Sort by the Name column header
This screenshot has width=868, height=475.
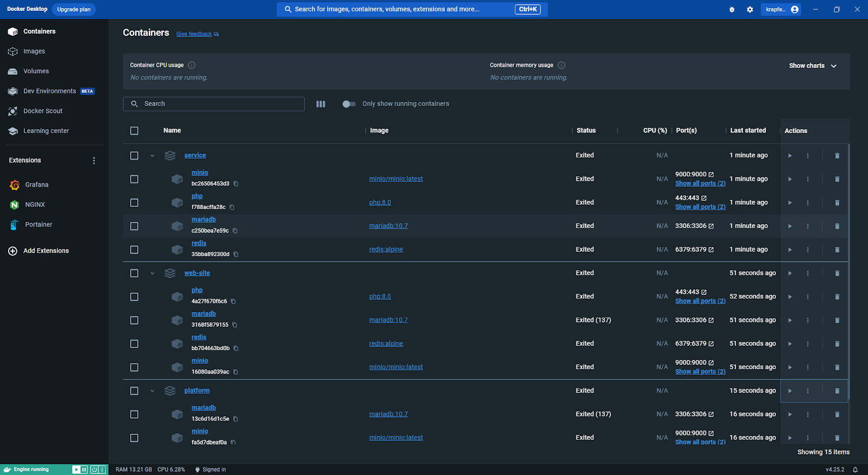172,131
